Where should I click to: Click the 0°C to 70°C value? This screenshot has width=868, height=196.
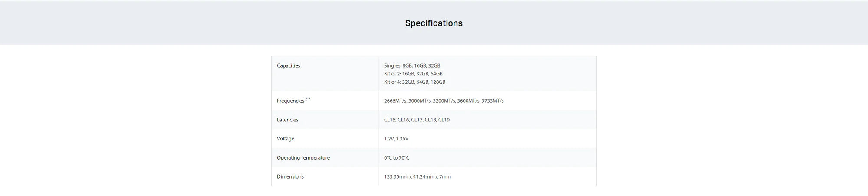[397, 158]
